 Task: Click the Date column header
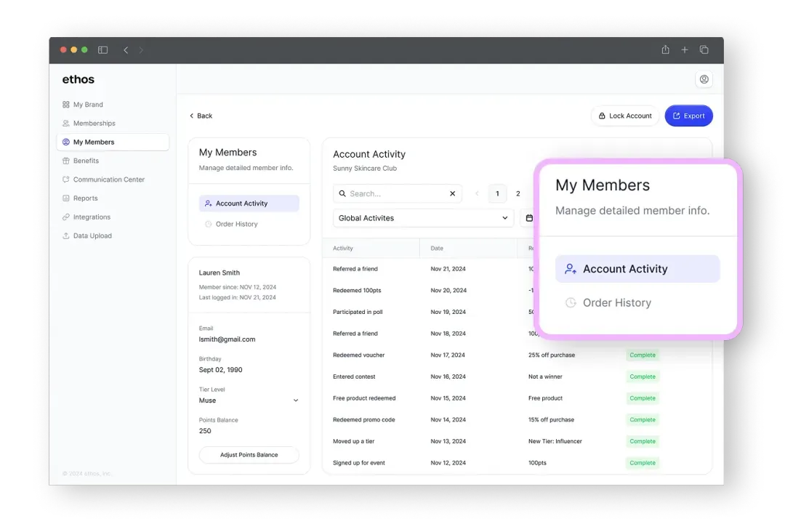pyautogui.click(x=437, y=249)
